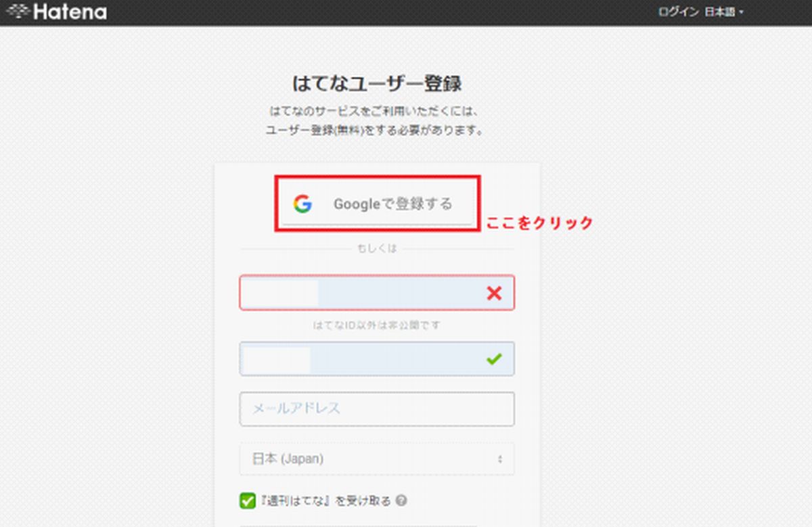Open the ログイン link
Screen dimensions: 812x527
pos(678,12)
